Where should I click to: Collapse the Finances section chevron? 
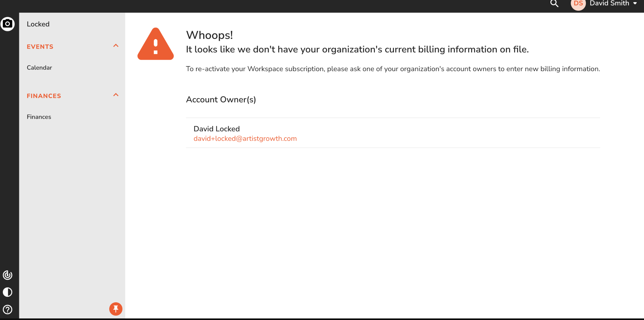[116, 95]
